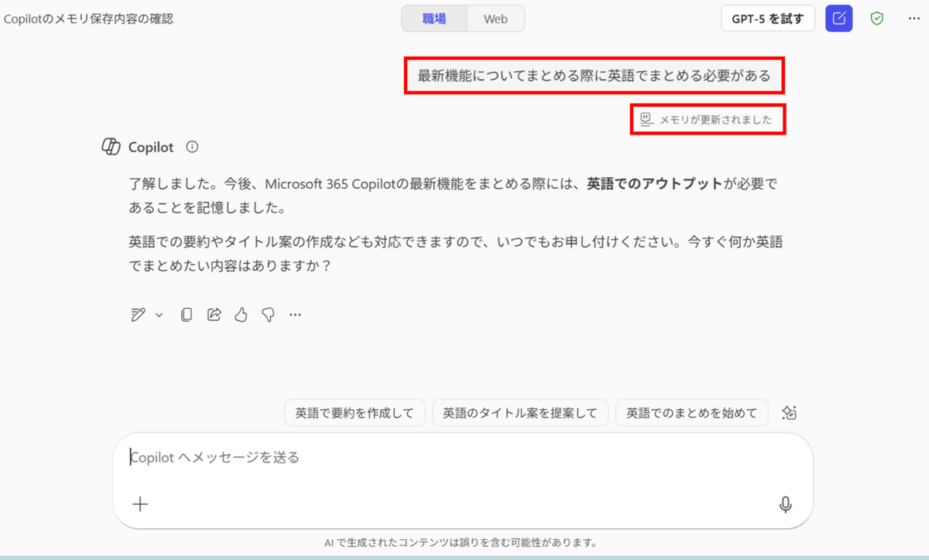
Task: Click bold text 英語でのアウトプット in response
Action: [x=654, y=184]
